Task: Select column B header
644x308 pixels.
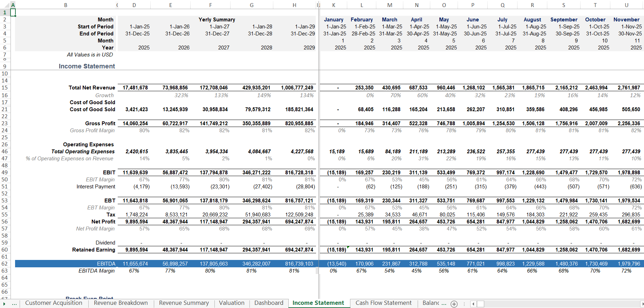Action: (x=66, y=5)
